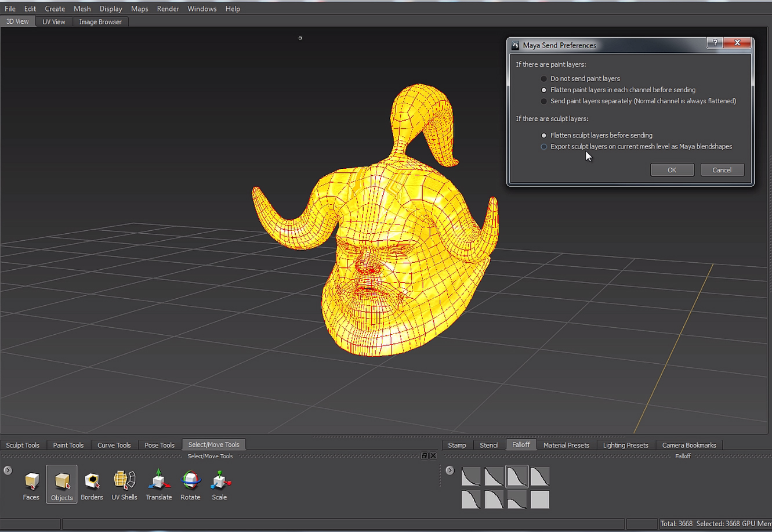This screenshot has width=772, height=532.
Task: Select a different falloff curve preset
Action: coord(471,476)
